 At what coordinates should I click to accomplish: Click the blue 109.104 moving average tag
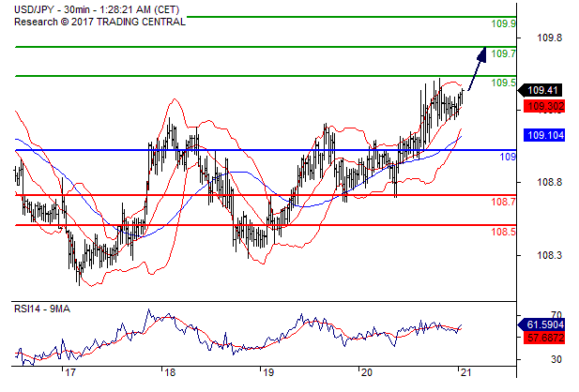point(544,135)
